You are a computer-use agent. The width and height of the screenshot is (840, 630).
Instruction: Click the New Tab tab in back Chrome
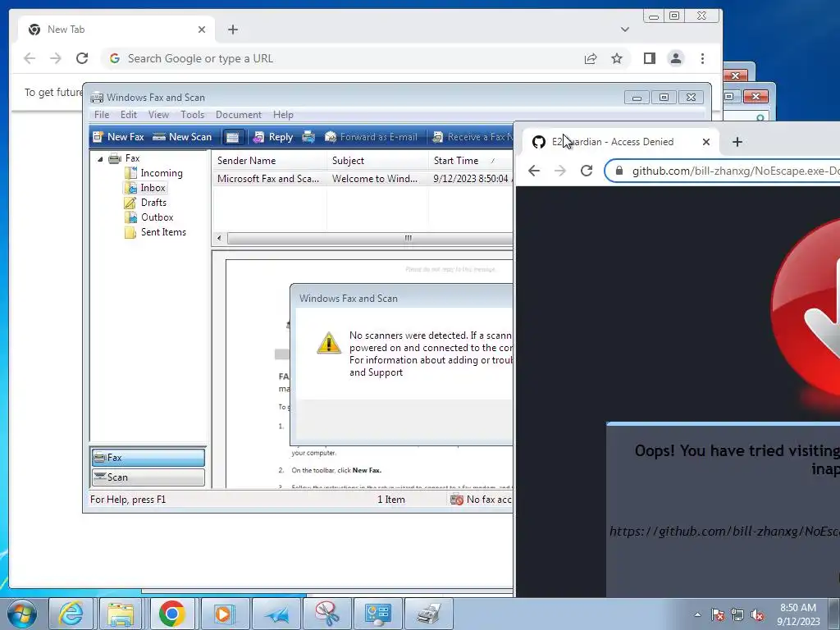[116, 30]
